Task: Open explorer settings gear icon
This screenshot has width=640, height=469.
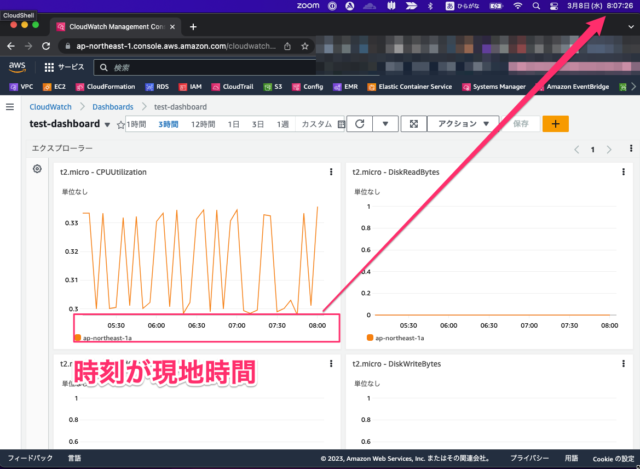Action: point(37,169)
